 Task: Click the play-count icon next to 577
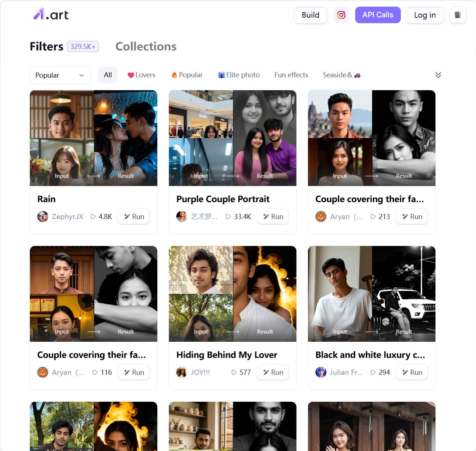pyautogui.click(x=234, y=372)
